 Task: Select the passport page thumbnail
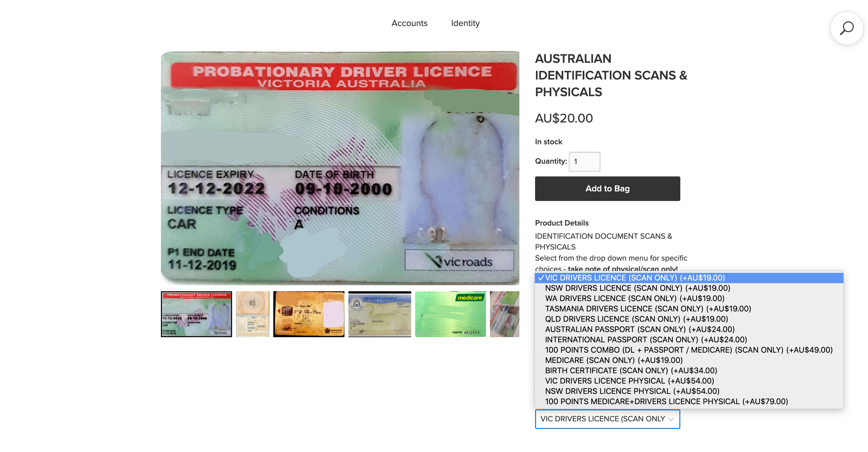(x=252, y=314)
